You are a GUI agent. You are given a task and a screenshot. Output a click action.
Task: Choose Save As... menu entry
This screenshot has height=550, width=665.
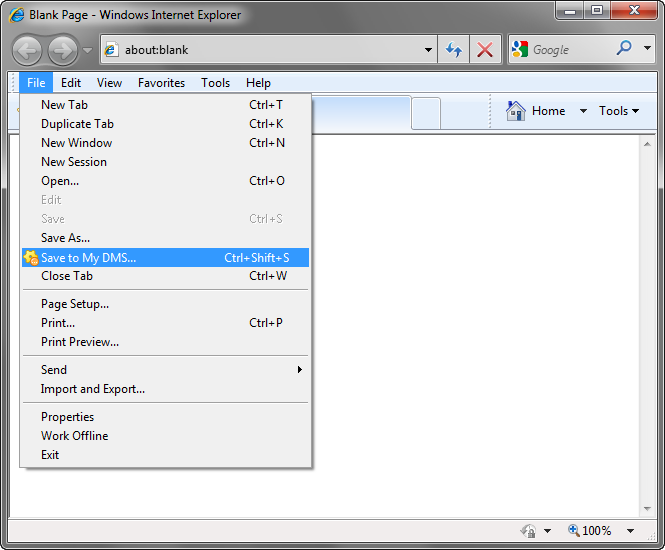(165, 238)
